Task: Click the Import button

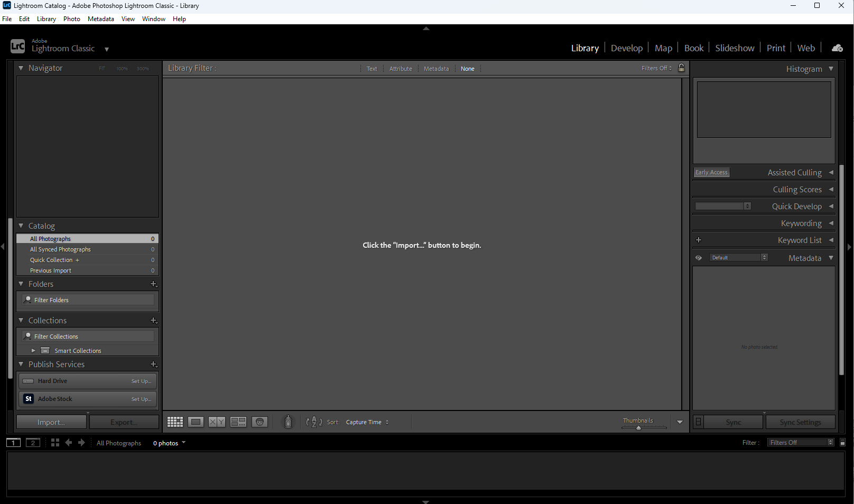Action: click(x=51, y=422)
